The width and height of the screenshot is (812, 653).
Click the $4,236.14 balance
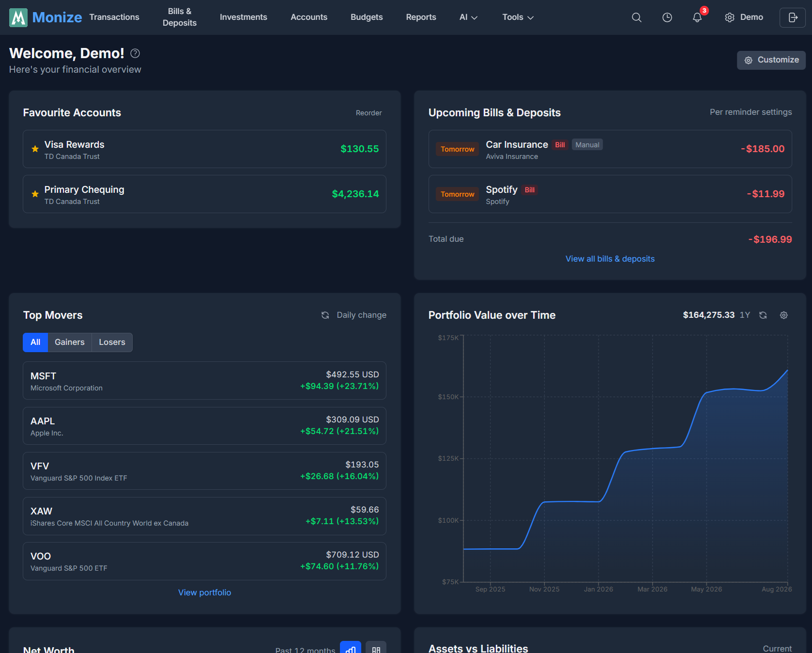tap(355, 194)
